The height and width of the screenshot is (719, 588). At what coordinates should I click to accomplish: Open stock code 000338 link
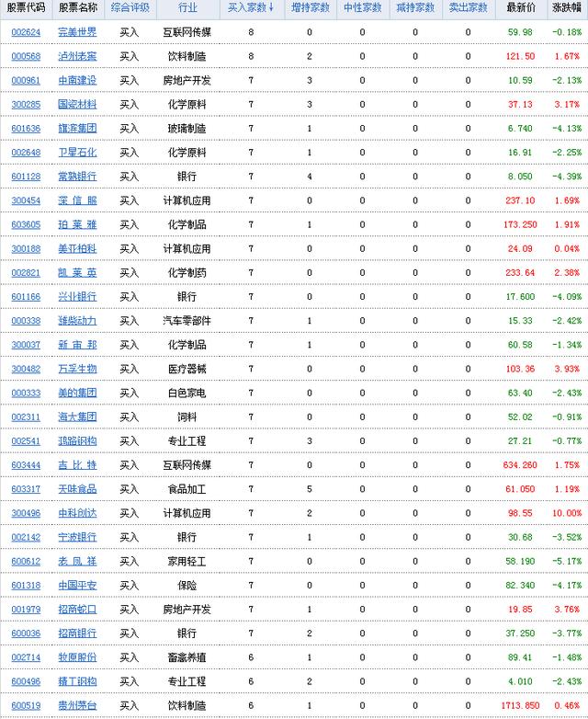(26, 321)
